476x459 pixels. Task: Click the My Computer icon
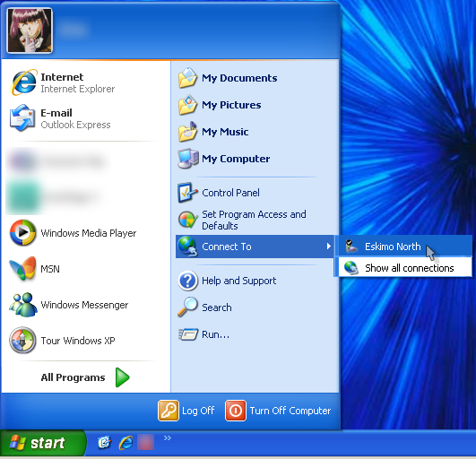pyautogui.click(x=188, y=159)
